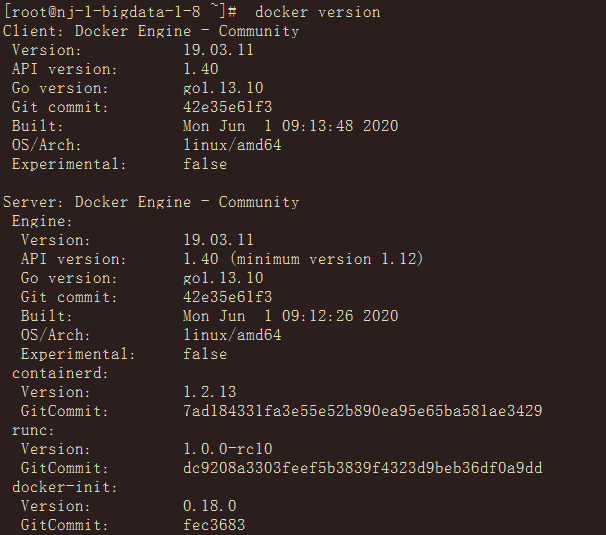The width and height of the screenshot is (606, 535).
Task: Click the docker-init version 0.18.0
Action: (x=210, y=506)
